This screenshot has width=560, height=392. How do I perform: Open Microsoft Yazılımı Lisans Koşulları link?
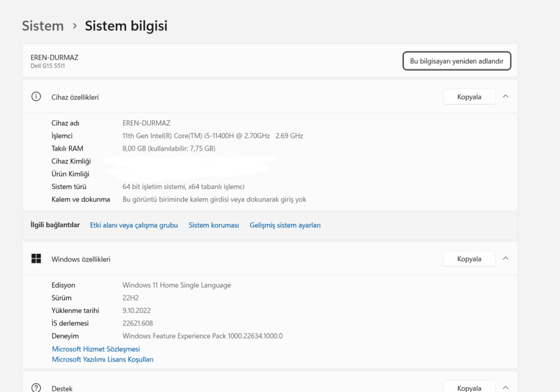[103, 360]
